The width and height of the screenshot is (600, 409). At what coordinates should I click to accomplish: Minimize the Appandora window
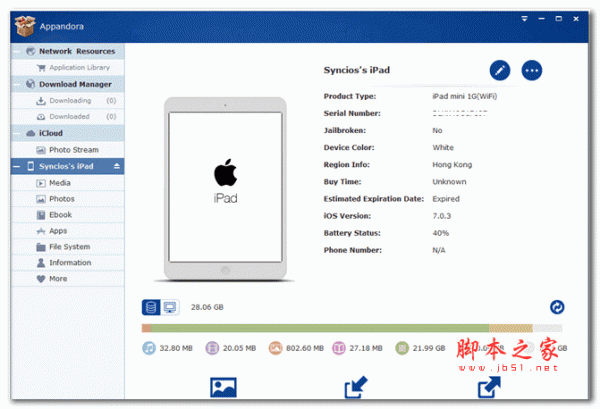pyautogui.click(x=541, y=18)
